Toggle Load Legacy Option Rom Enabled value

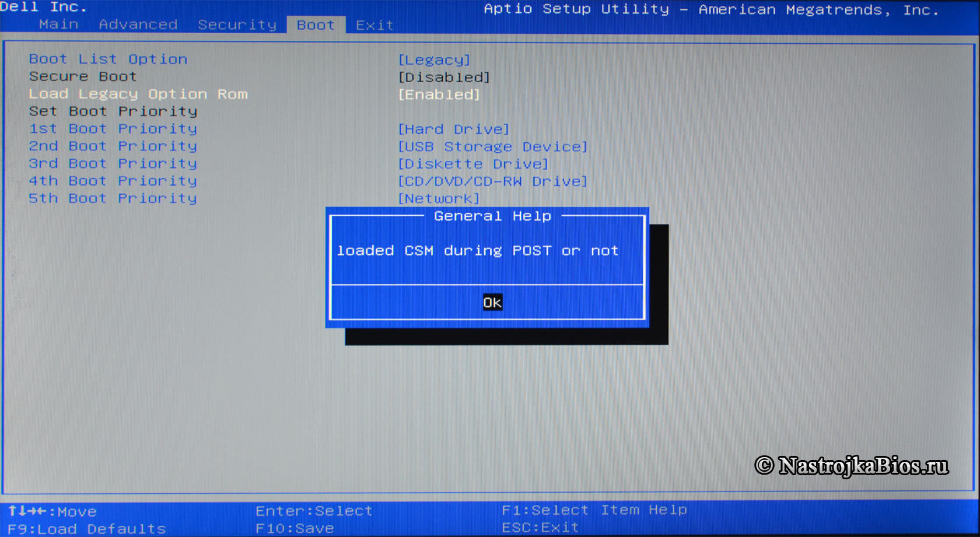439,95
